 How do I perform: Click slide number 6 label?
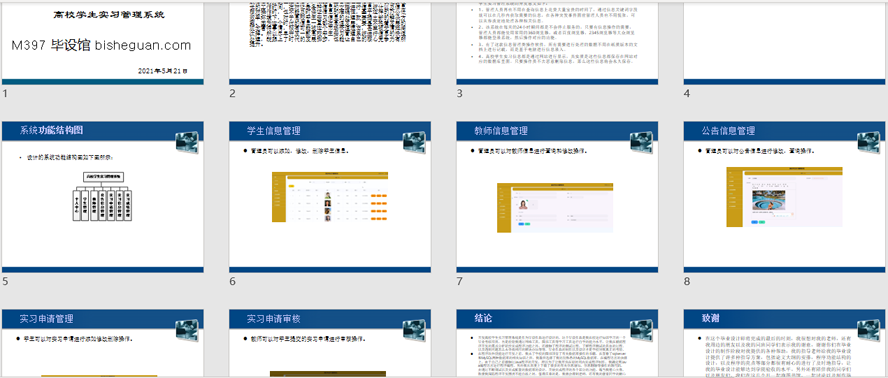232,281
